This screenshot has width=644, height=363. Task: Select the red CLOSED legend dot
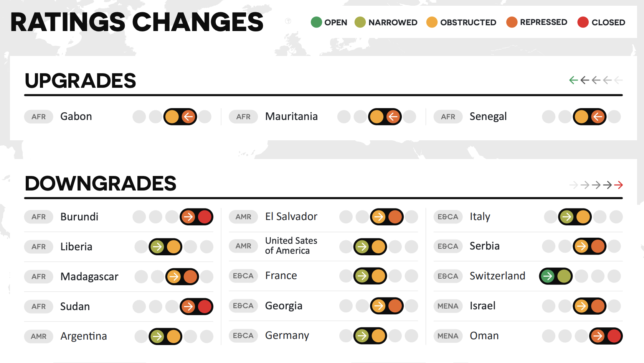[x=583, y=22]
